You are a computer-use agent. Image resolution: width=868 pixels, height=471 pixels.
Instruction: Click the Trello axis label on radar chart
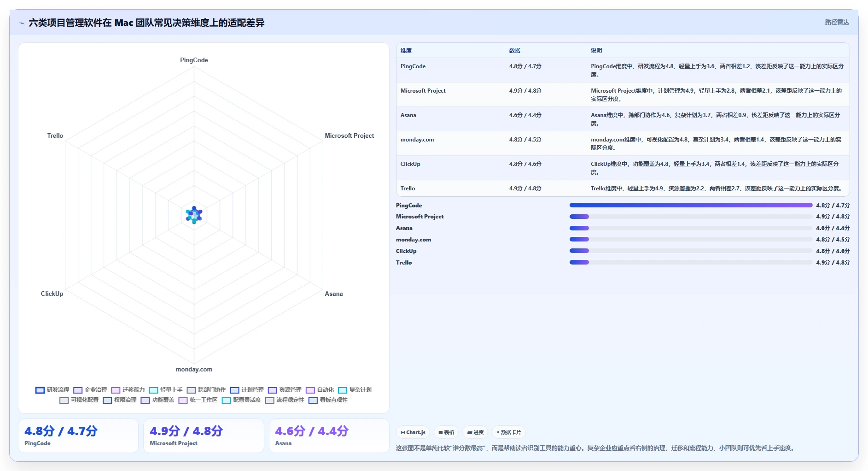coord(55,135)
